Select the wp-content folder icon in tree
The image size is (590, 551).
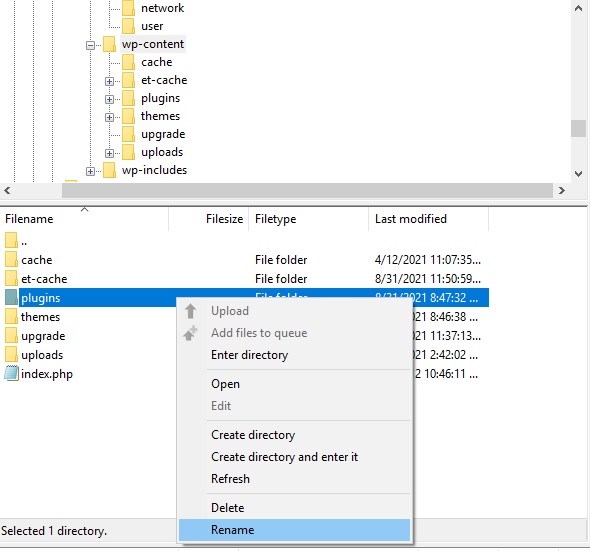pyautogui.click(x=109, y=44)
